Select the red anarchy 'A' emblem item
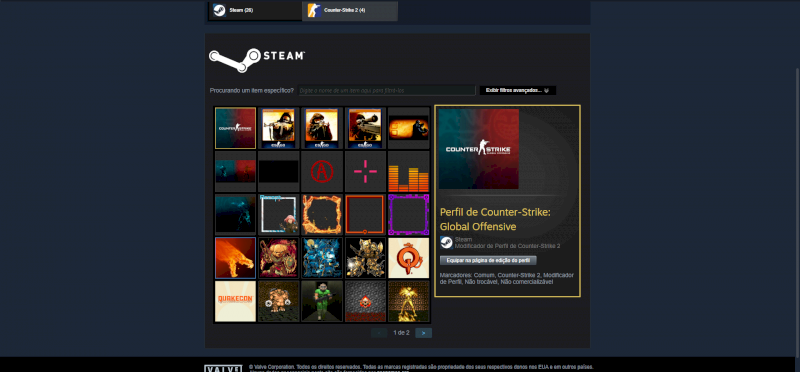Screen dimensions: 800x372 322,171
